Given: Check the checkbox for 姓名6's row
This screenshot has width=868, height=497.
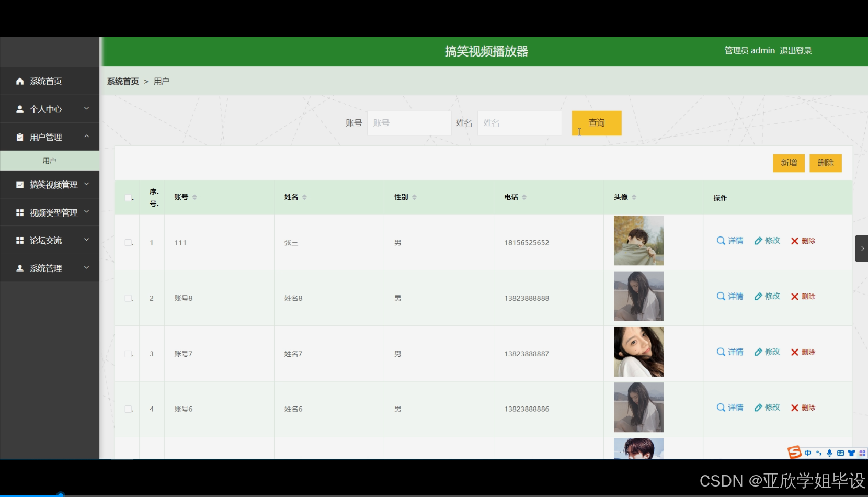Looking at the screenshot, I should coord(128,409).
